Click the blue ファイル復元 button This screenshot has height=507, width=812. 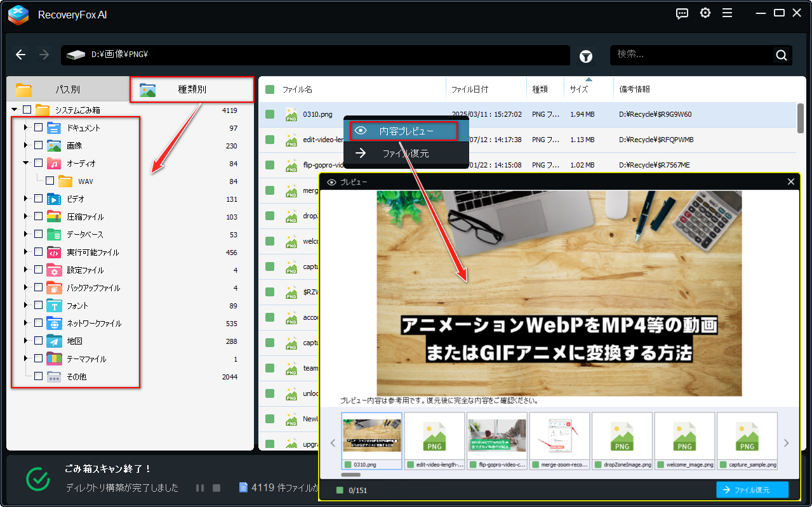752,489
